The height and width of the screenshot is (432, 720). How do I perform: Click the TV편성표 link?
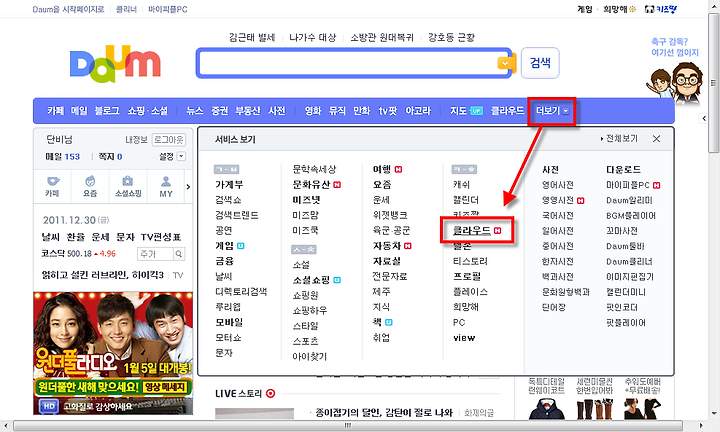pos(161,237)
